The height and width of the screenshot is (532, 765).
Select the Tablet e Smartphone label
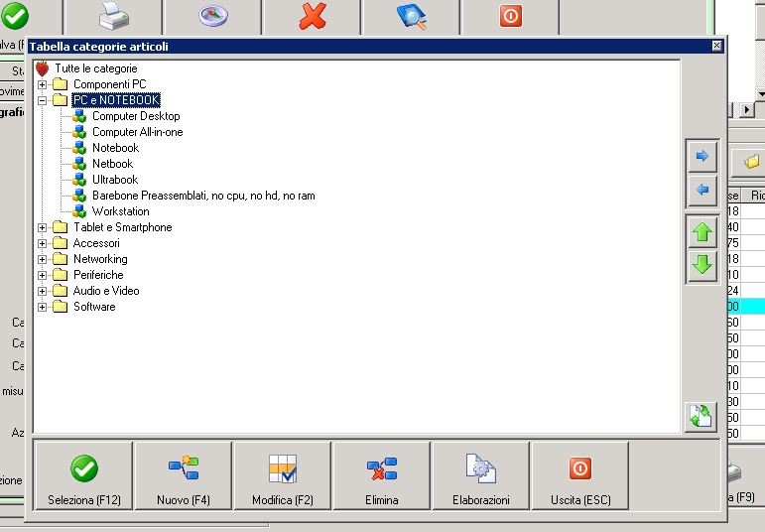pyautogui.click(x=122, y=227)
